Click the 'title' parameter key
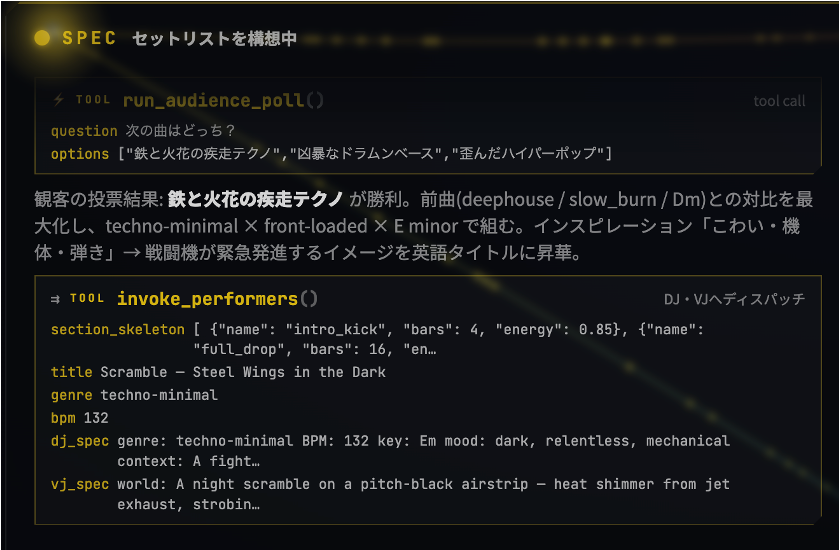Screen dimensions: 840x550 71,372
